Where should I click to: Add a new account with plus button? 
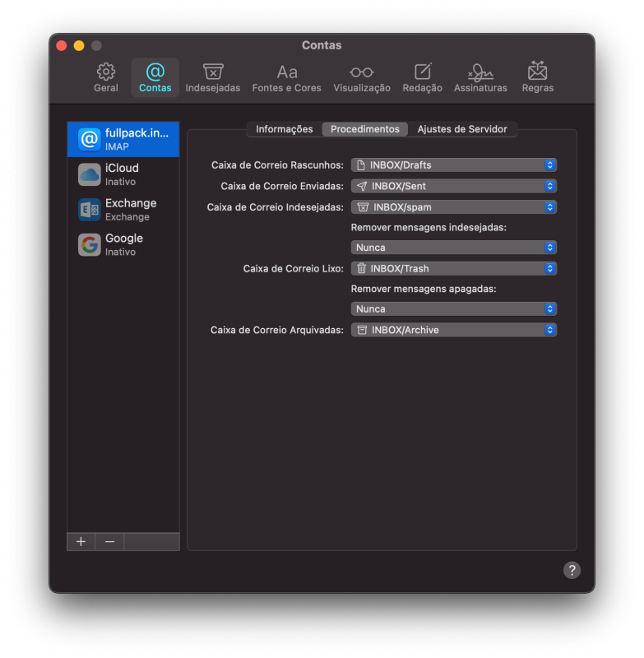[81, 542]
